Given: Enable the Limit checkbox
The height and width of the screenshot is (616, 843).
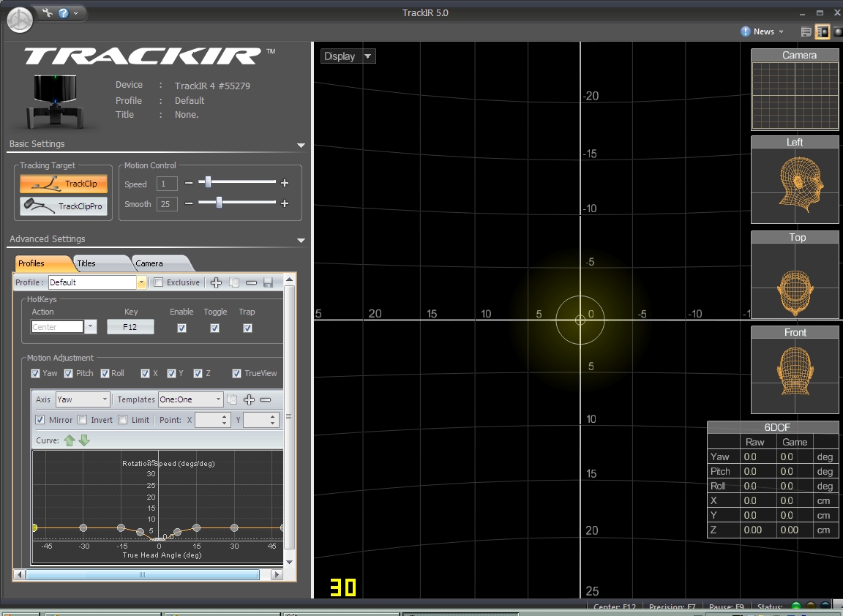Looking at the screenshot, I should 123,420.
